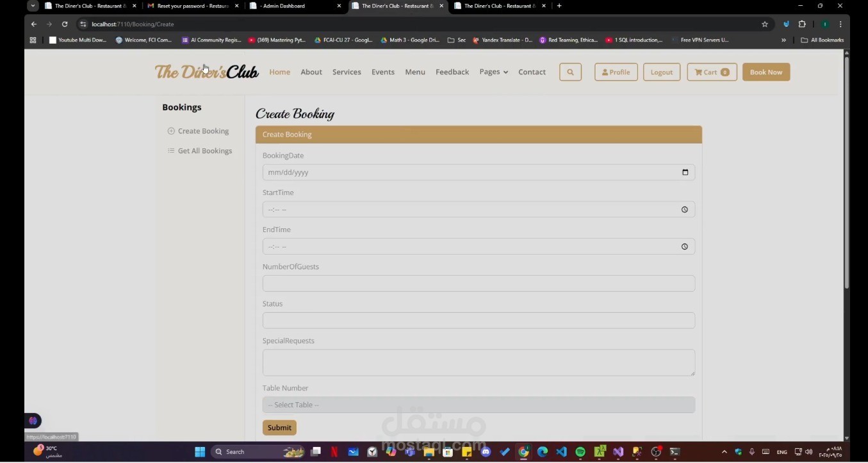The width and height of the screenshot is (868, 463).
Task: Close the Admin Dashboard tab
Action: pyautogui.click(x=339, y=6)
